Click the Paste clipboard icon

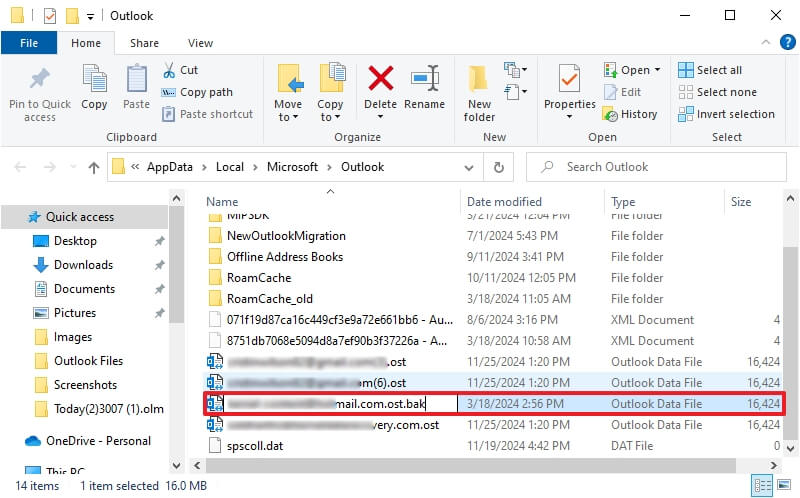136,80
